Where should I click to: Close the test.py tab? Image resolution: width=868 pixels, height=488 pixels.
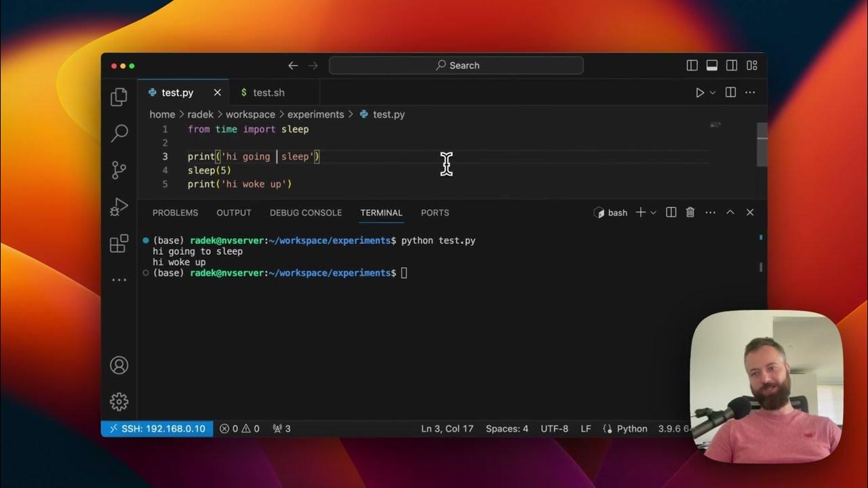(218, 93)
